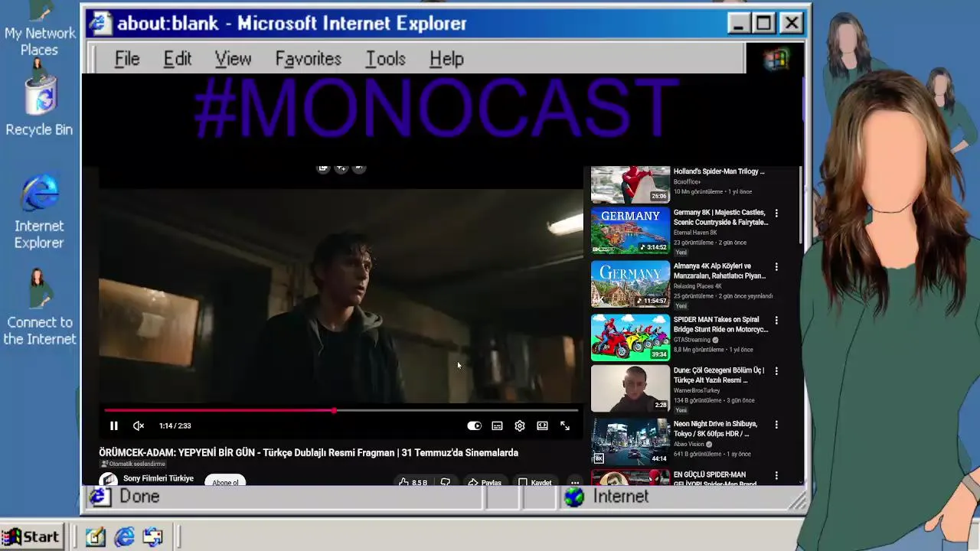Open the Neon Night Drive in Shibuya title
The width and height of the screenshot is (980, 551).
[715, 429]
